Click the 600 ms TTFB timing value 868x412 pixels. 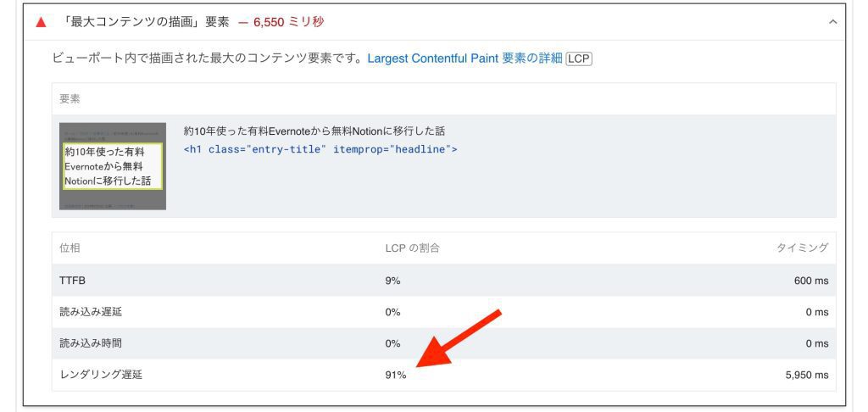pos(810,281)
